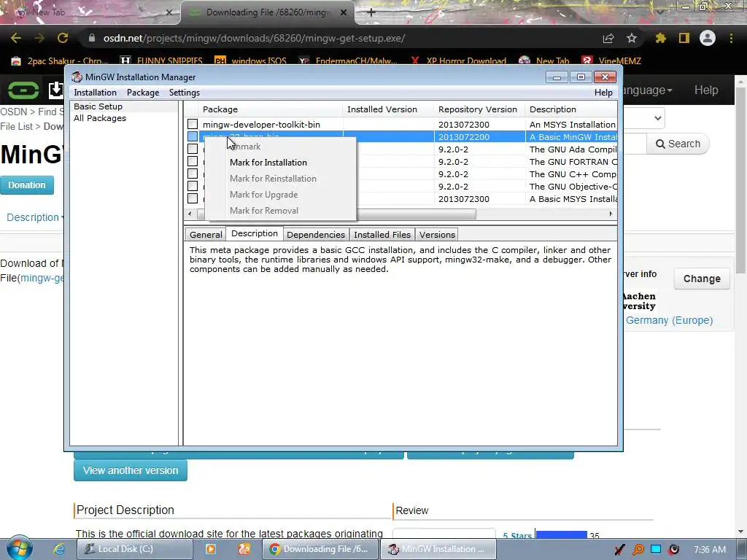The height and width of the screenshot is (560, 747).
Task: Open the Windows Start button
Action: pos(19,548)
